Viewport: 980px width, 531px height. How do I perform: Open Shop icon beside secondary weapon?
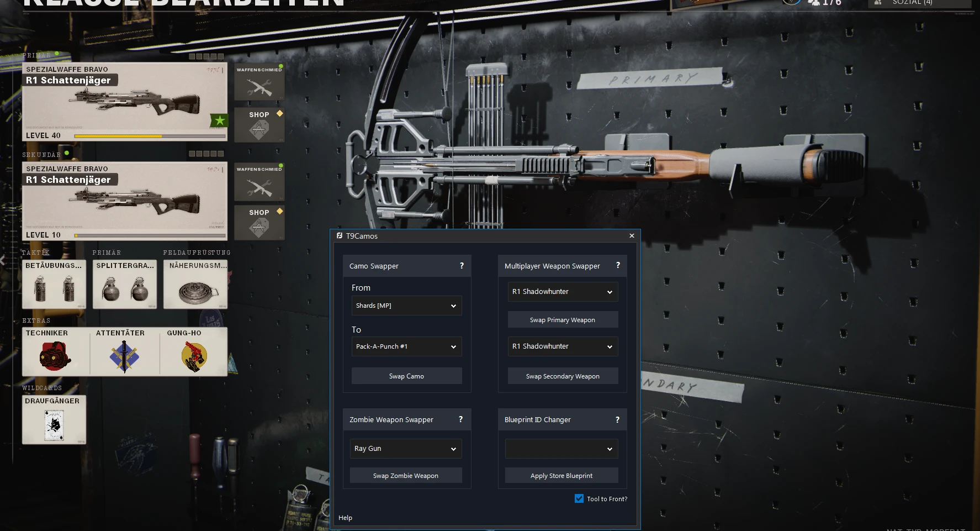click(259, 222)
